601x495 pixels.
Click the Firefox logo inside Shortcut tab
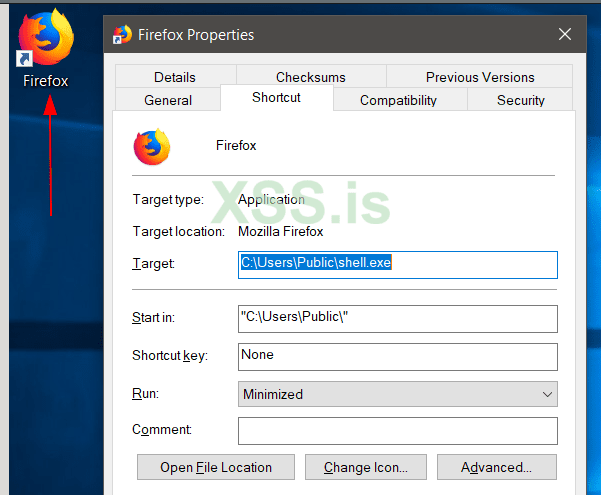(152, 147)
